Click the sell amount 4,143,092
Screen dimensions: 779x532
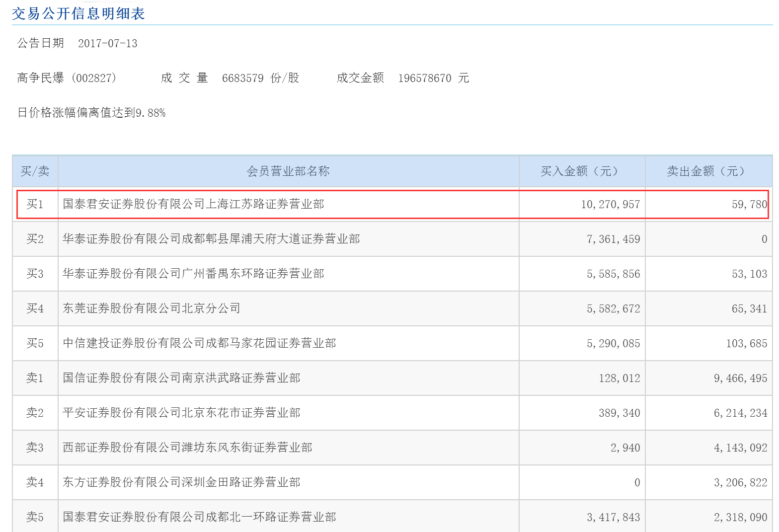[x=741, y=448]
